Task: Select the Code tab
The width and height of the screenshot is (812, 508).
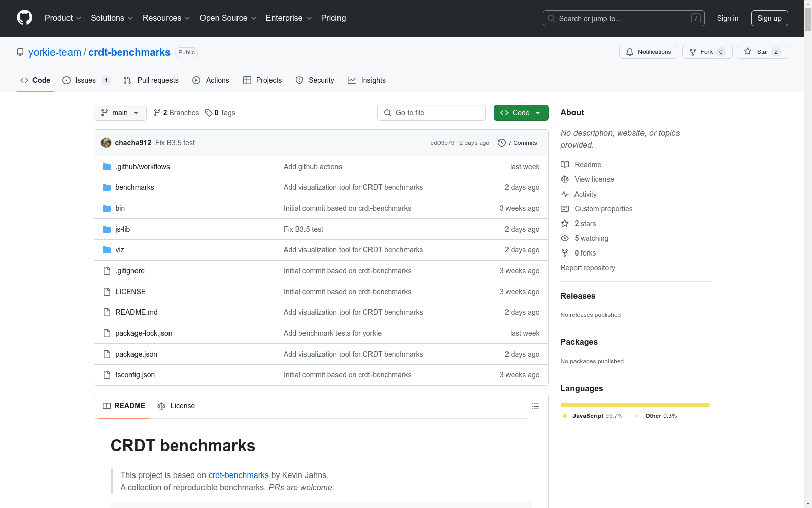Action: click(x=35, y=80)
